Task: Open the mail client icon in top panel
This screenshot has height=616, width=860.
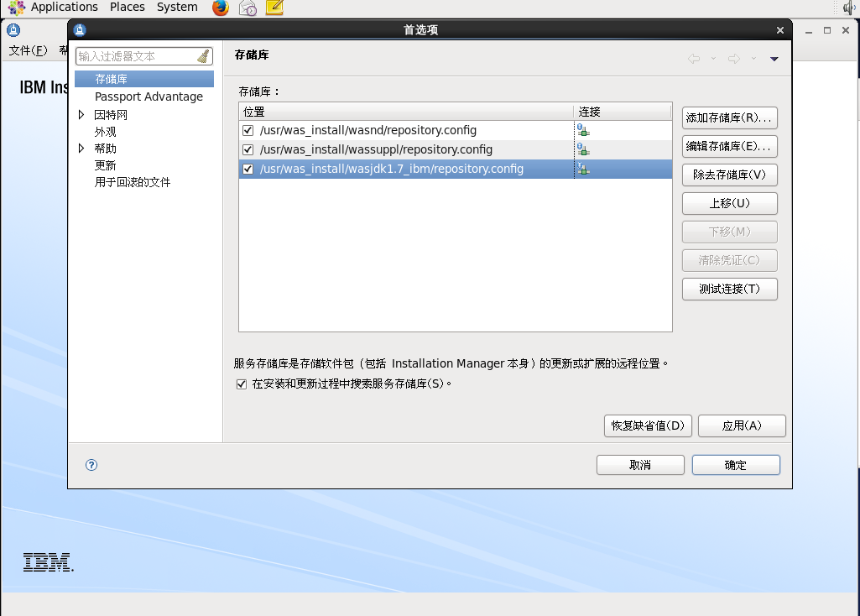Action: tap(248, 8)
